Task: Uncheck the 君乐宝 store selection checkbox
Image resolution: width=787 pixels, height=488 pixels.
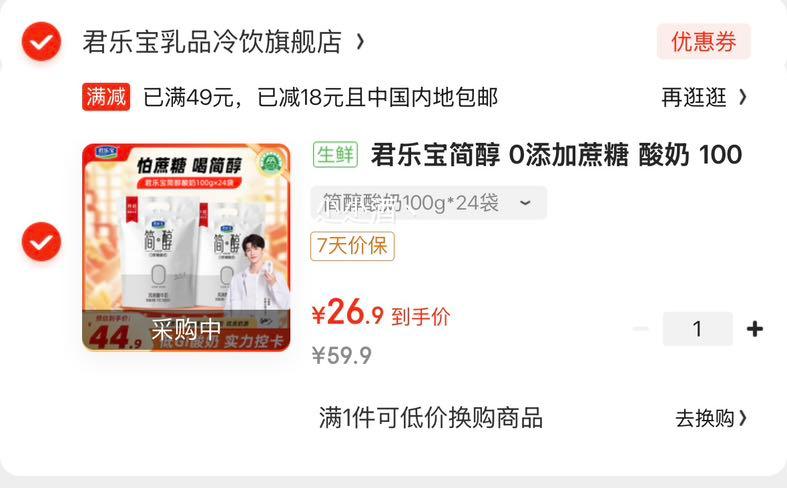Action: tap(41, 42)
